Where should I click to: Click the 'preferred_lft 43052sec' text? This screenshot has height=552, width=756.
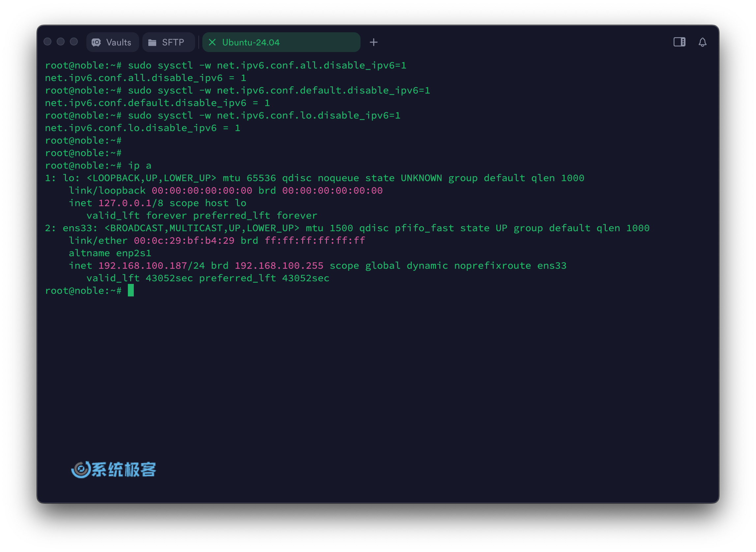click(x=264, y=278)
